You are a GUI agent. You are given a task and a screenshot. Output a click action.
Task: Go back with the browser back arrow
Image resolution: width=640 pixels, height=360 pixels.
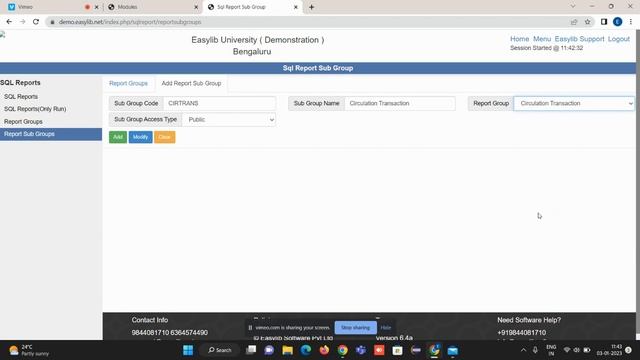(x=9, y=22)
